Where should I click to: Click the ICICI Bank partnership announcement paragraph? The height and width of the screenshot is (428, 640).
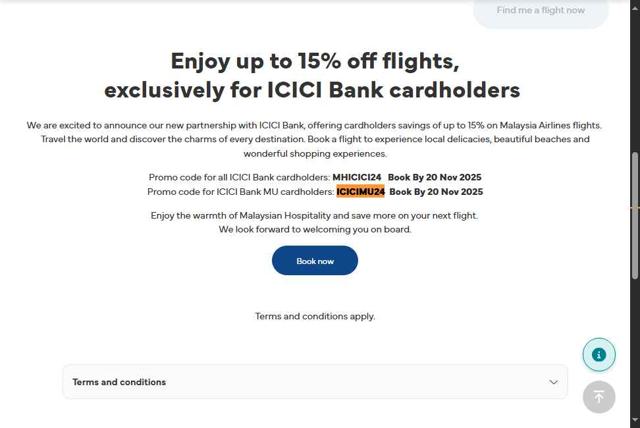315,139
